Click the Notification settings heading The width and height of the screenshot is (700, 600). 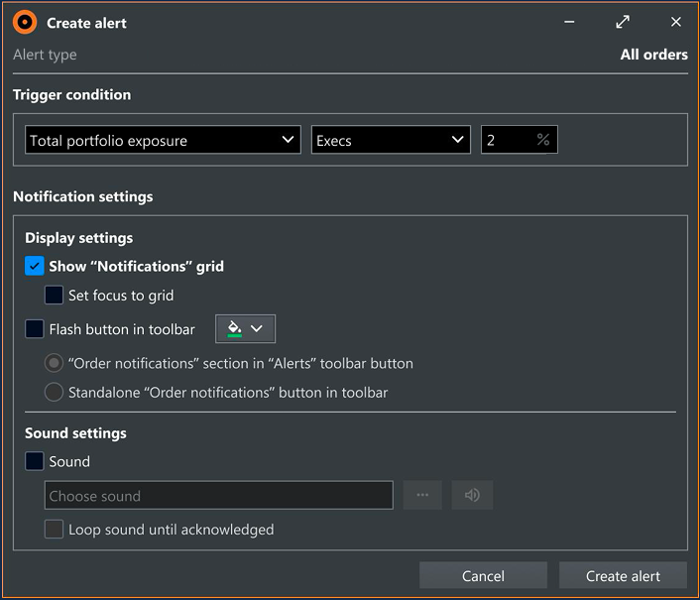click(83, 196)
